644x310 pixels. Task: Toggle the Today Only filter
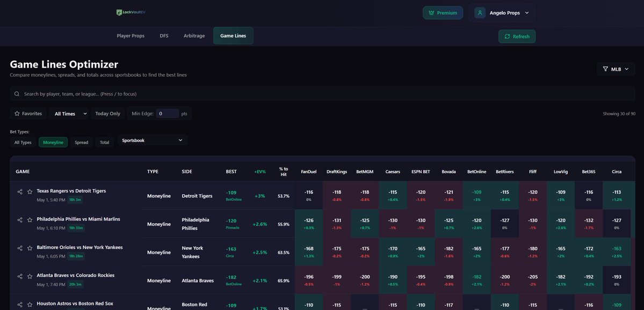(107, 114)
